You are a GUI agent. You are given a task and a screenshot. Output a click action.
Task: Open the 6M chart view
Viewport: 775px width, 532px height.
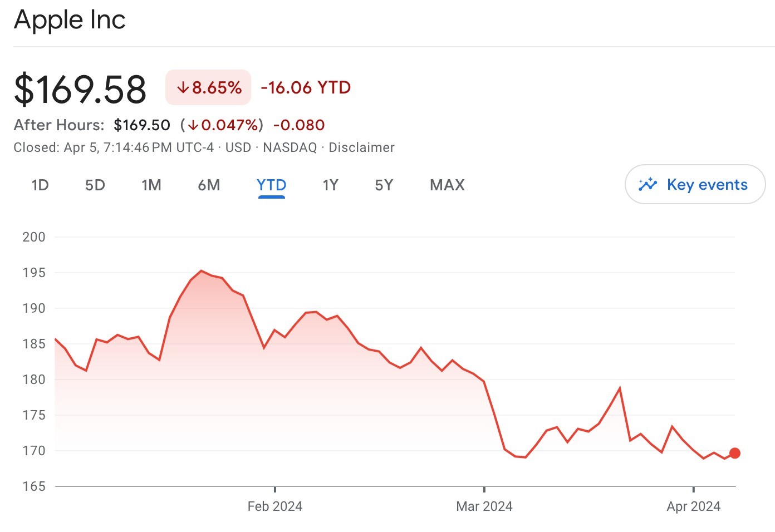(x=209, y=185)
